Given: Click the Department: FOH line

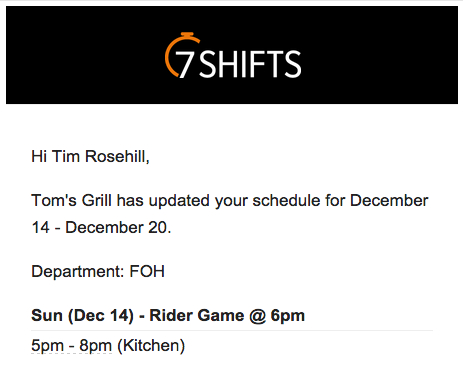Looking at the screenshot, I should click(x=98, y=271).
